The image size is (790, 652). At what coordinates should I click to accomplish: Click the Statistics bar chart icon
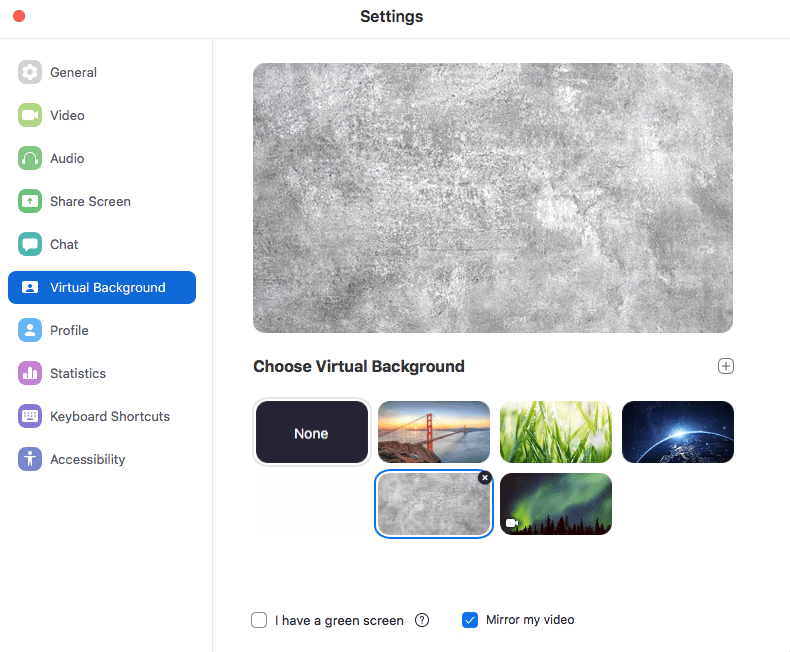point(30,373)
